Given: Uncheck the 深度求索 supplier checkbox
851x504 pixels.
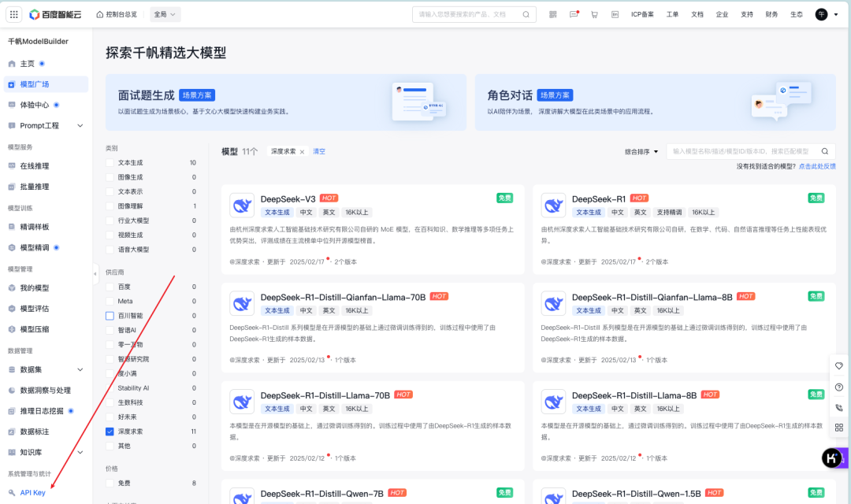Looking at the screenshot, I should (110, 432).
